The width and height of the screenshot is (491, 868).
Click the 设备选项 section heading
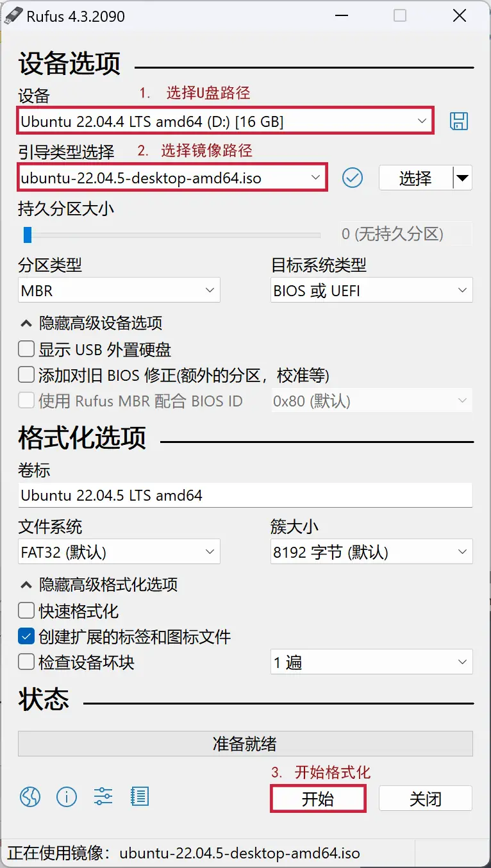(x=69, y=65)
